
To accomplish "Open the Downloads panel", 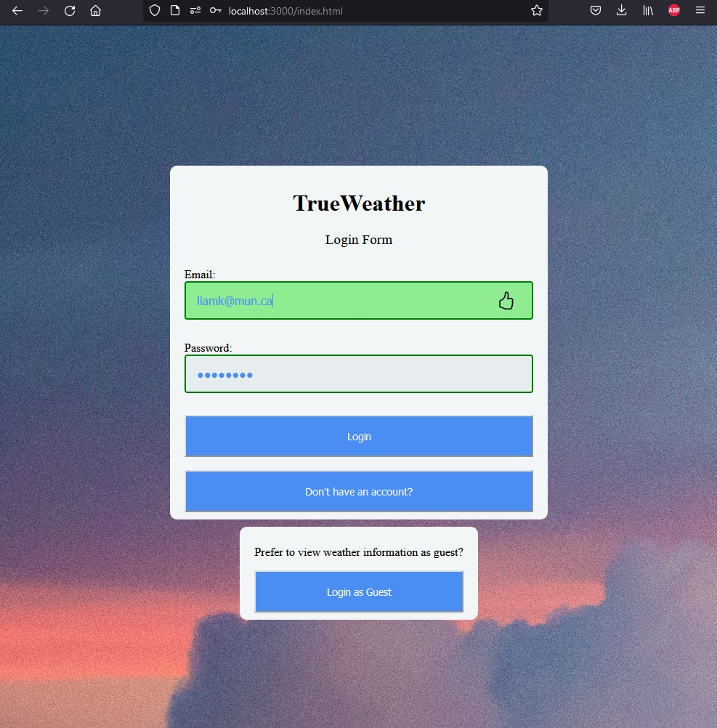I will pos(620,10).
